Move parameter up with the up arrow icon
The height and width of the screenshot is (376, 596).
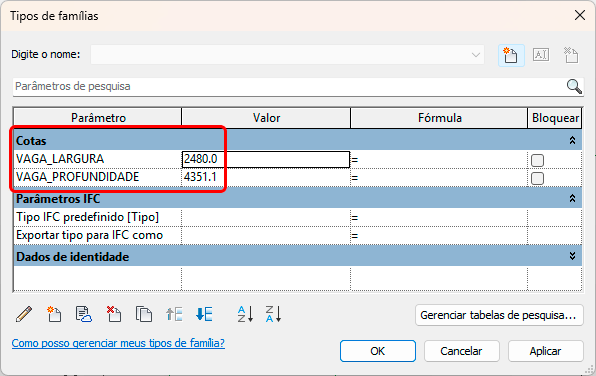coord(174,314)
